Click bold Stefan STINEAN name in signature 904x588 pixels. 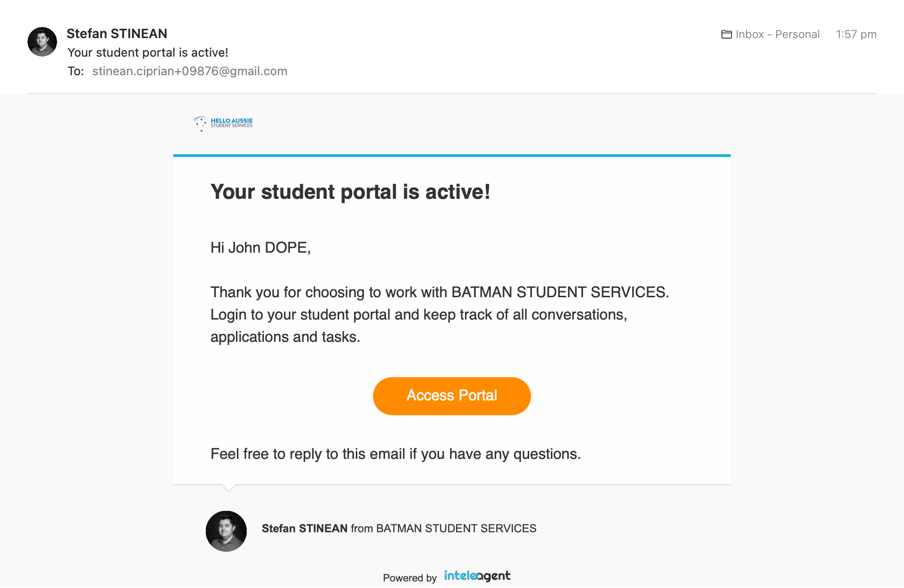[x=304, y=529]
